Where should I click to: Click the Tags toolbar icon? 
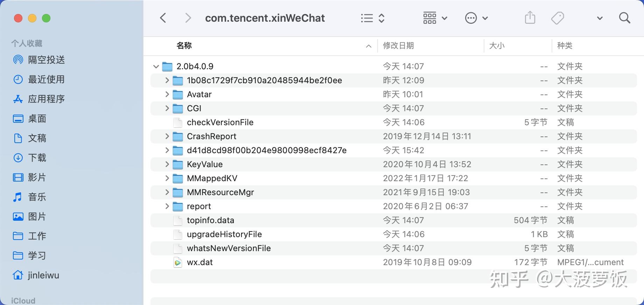coord(557,18)
